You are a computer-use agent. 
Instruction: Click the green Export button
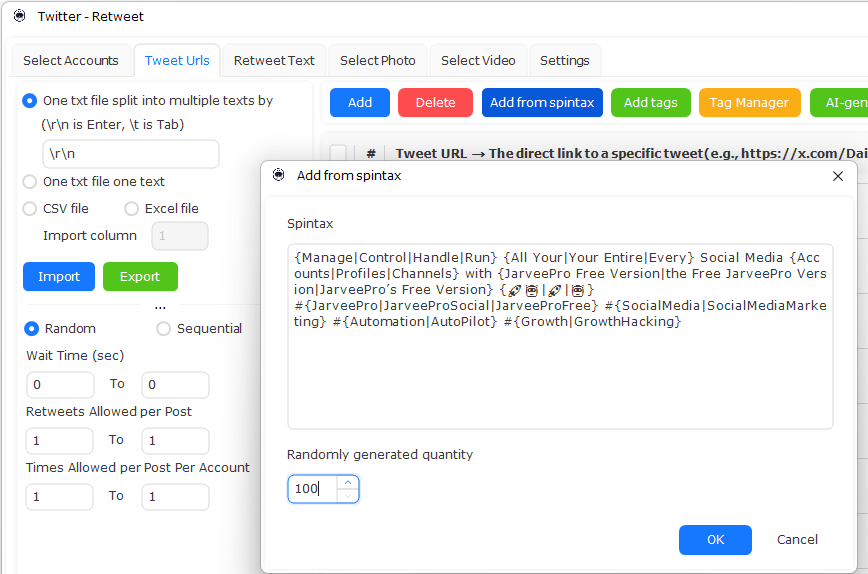click(x=140, y=277)
